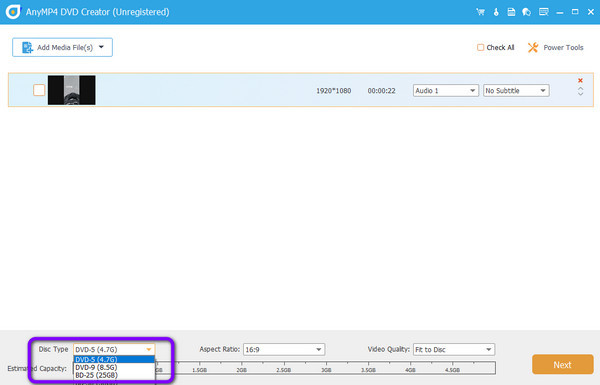
Task: Open the Audio 1 track dropdown
Action: point(445,91)
